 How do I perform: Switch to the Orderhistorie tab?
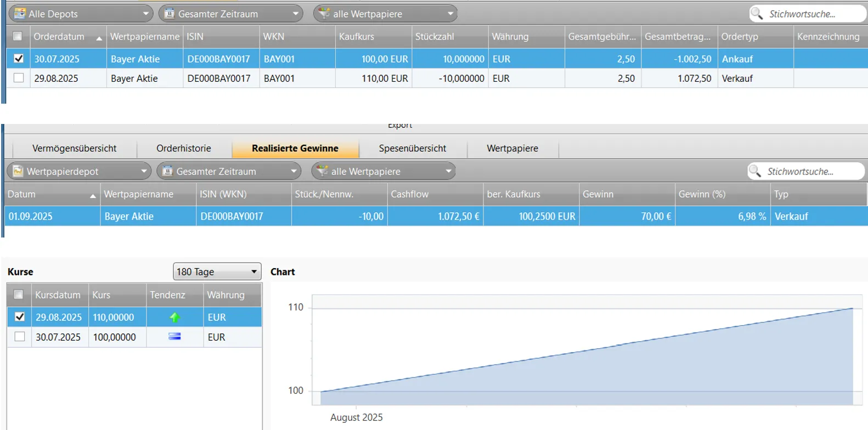click(x=183, y=148)
